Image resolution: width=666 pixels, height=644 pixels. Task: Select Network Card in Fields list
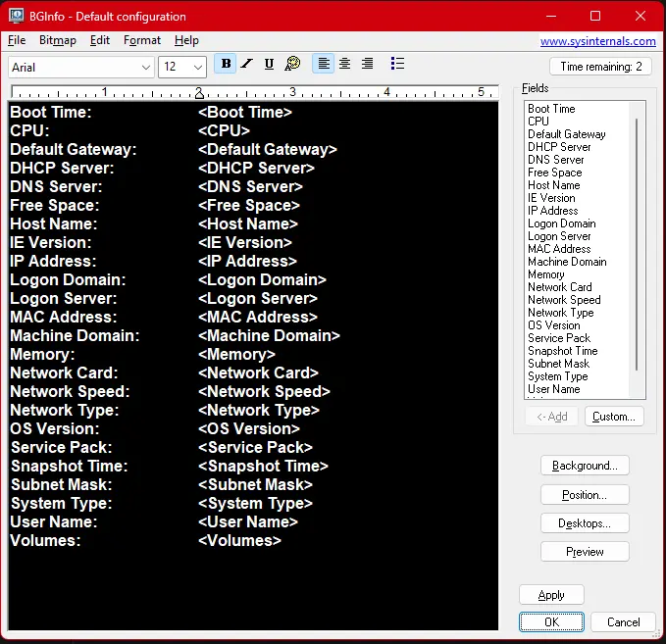coord(559,287)
